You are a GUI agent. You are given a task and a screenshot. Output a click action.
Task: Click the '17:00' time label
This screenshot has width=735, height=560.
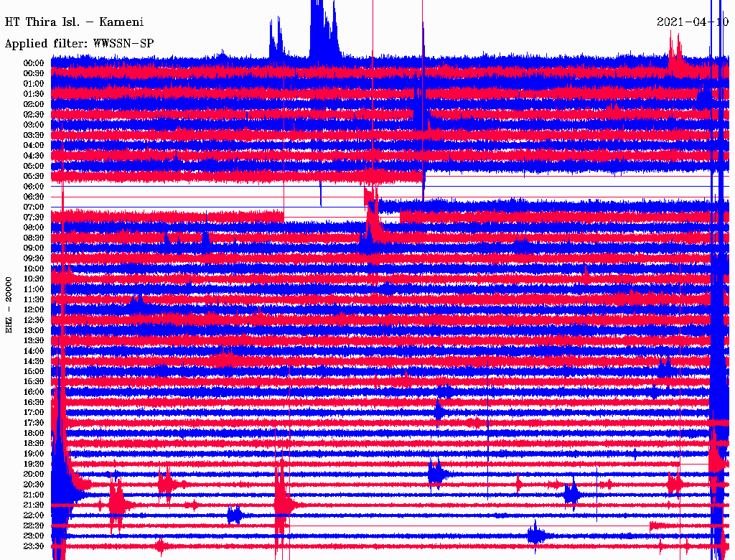[x=34, y=413]
